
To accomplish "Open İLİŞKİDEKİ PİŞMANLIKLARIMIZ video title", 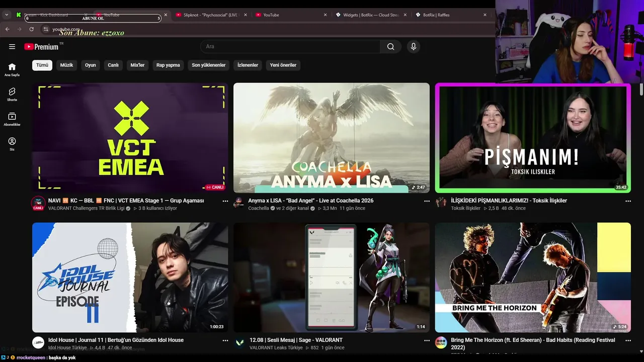I will coord(509,201).
